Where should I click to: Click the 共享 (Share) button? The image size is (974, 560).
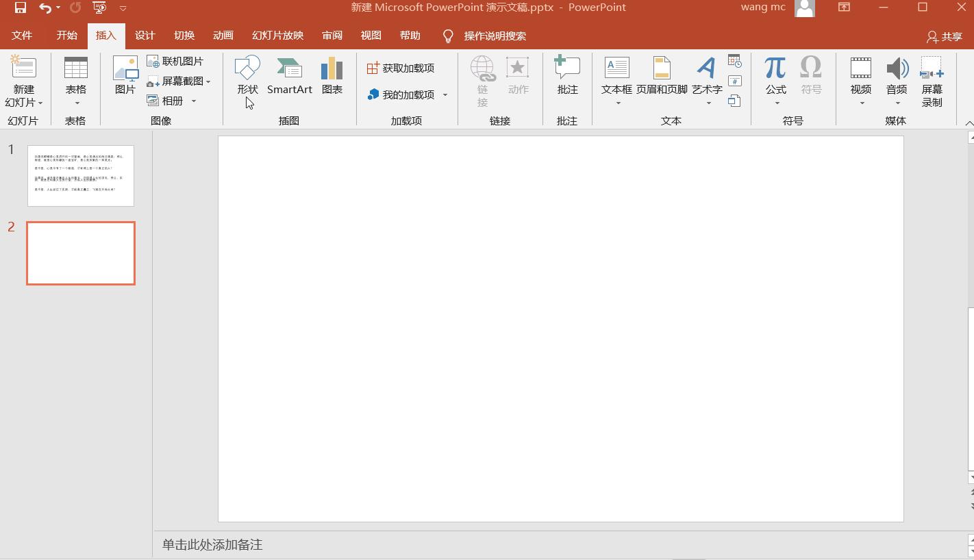944,36
